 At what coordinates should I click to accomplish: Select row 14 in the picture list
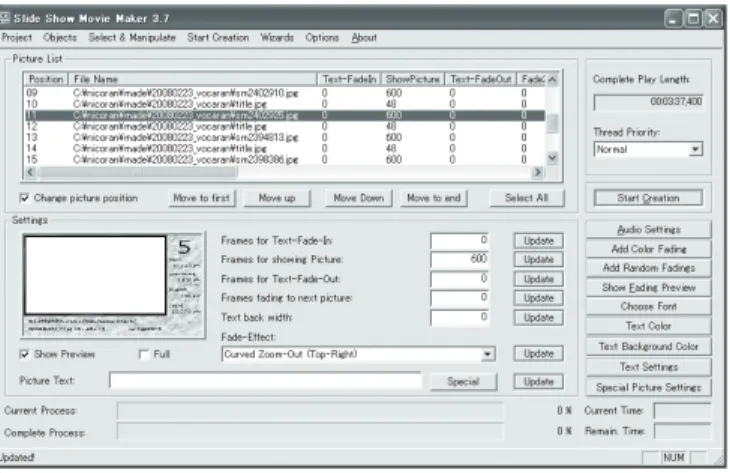pyautogui.click(x=284, y=149)
